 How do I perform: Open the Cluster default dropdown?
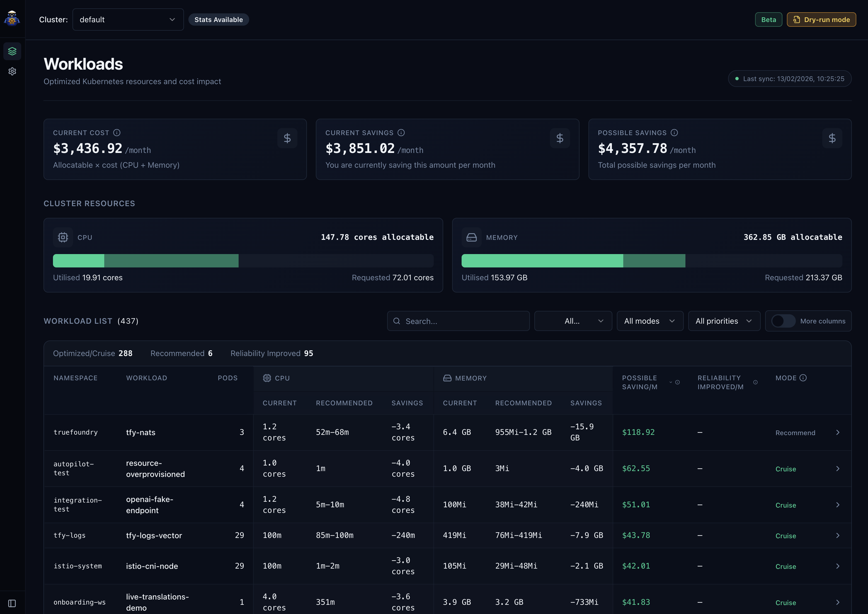click(x=128, y=20)
